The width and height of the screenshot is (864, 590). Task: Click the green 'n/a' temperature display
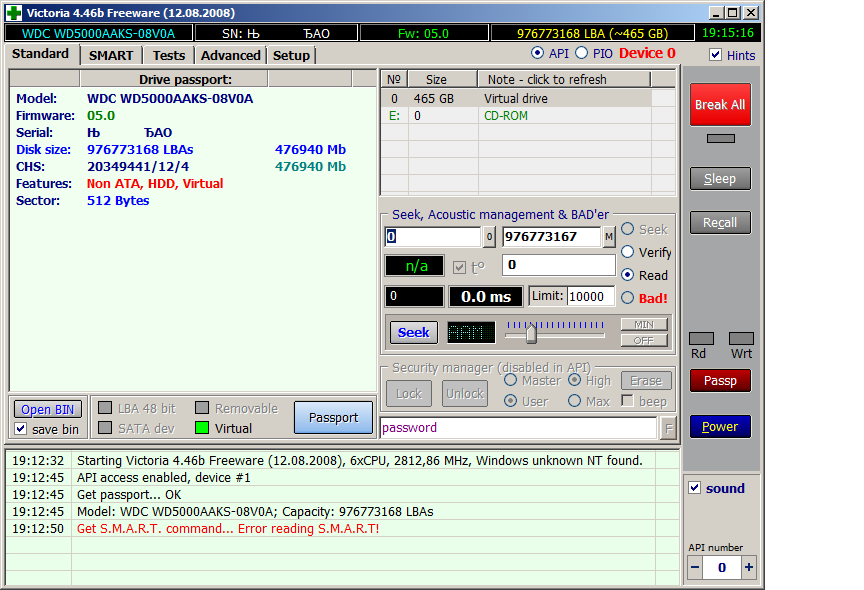pos(414,266)
